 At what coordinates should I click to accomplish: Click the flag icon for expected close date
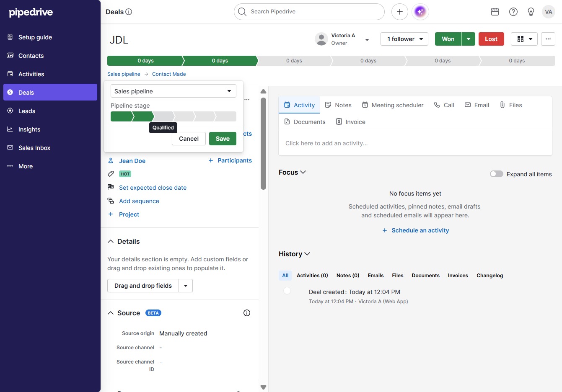tap(111, 187)
